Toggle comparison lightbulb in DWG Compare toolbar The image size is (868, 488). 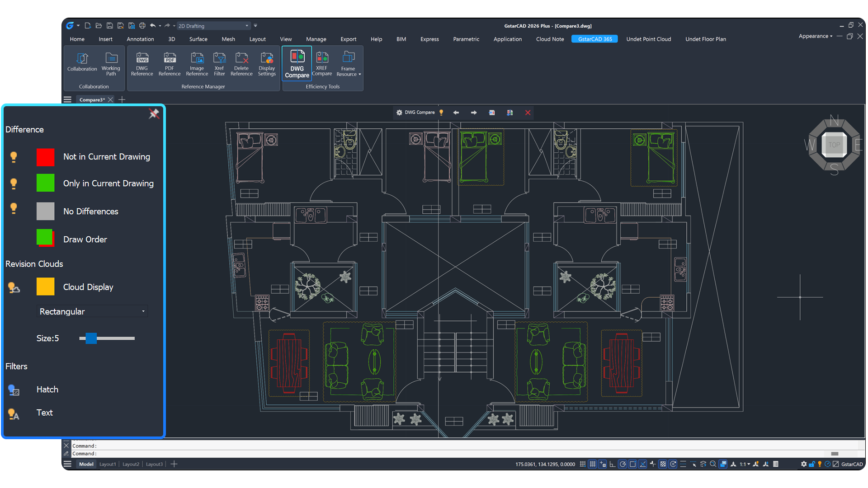(441, 113)
